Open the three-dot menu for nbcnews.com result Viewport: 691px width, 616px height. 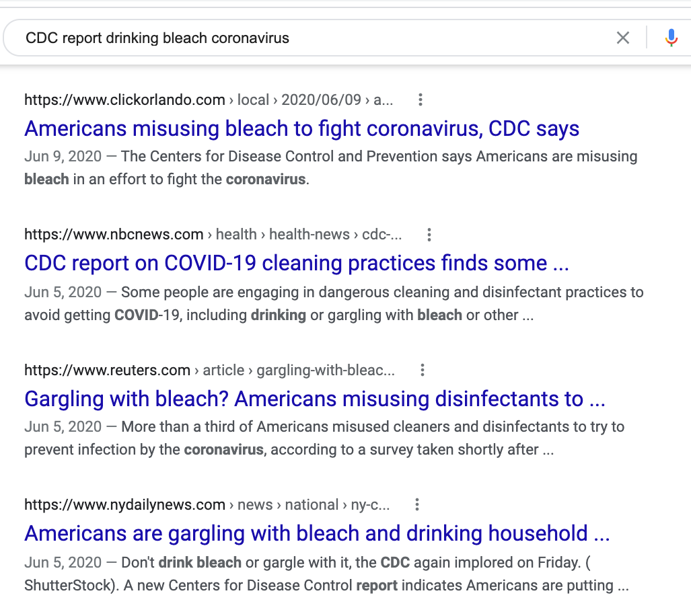[x=429, y=235]
